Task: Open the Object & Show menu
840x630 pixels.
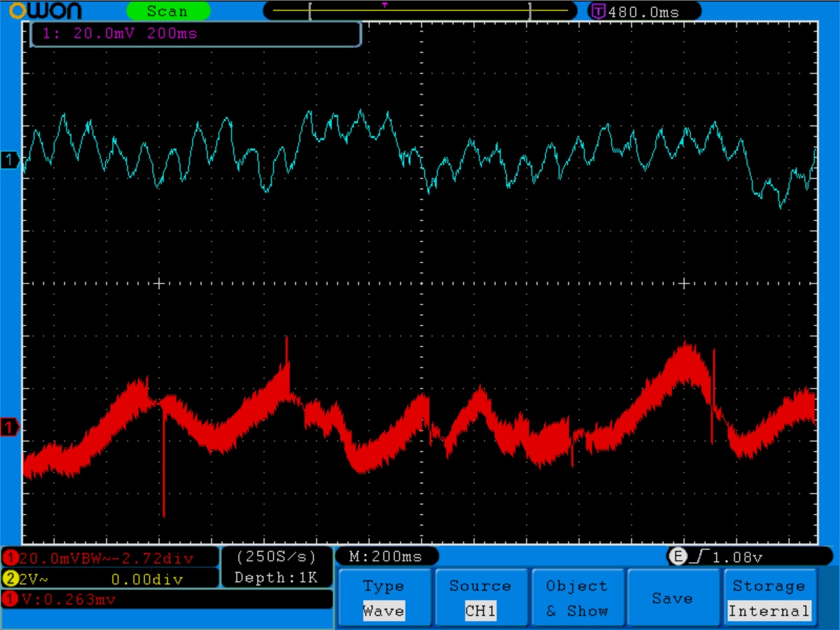Action: click(x=576, y=598)
